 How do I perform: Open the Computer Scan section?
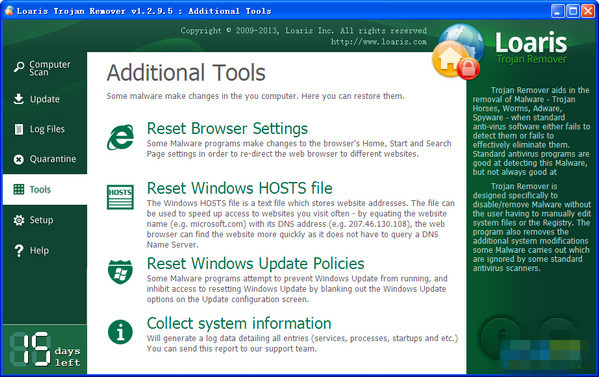pos(45,68)
